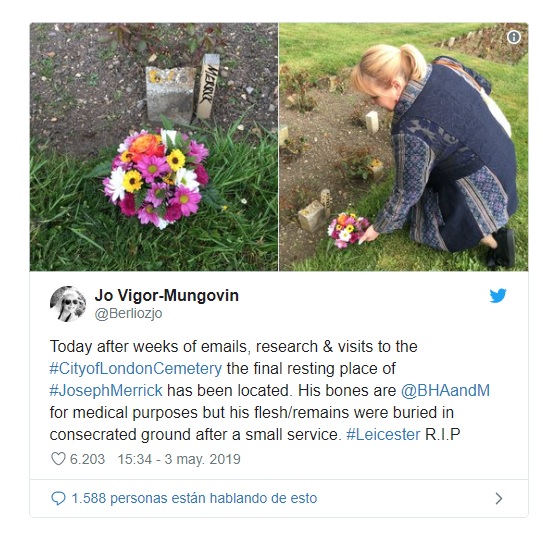The image size is (543, 534).
Task: Click the speech bubble reply icon
Action: (58, 498)
